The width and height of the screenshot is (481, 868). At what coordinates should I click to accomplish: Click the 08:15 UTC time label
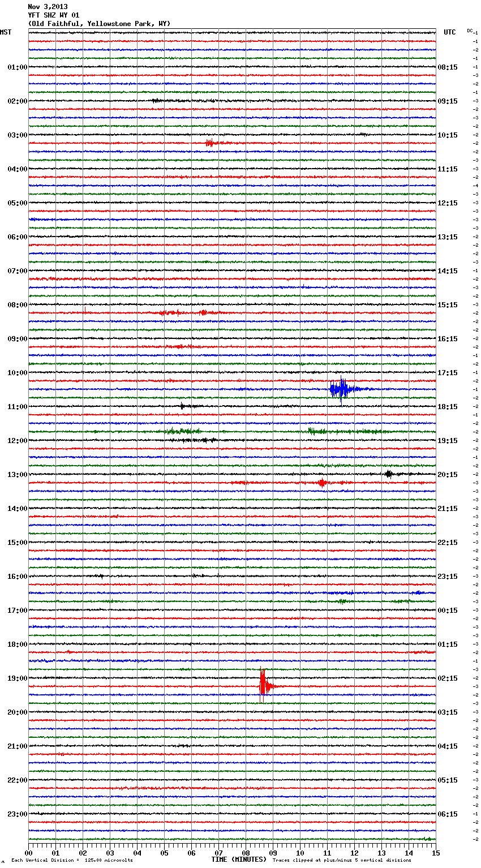coord(448,67)
